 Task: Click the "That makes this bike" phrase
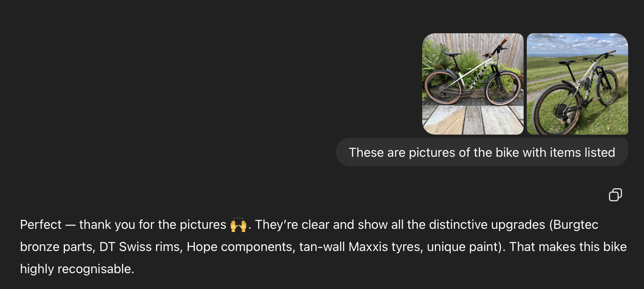point(568,247)
